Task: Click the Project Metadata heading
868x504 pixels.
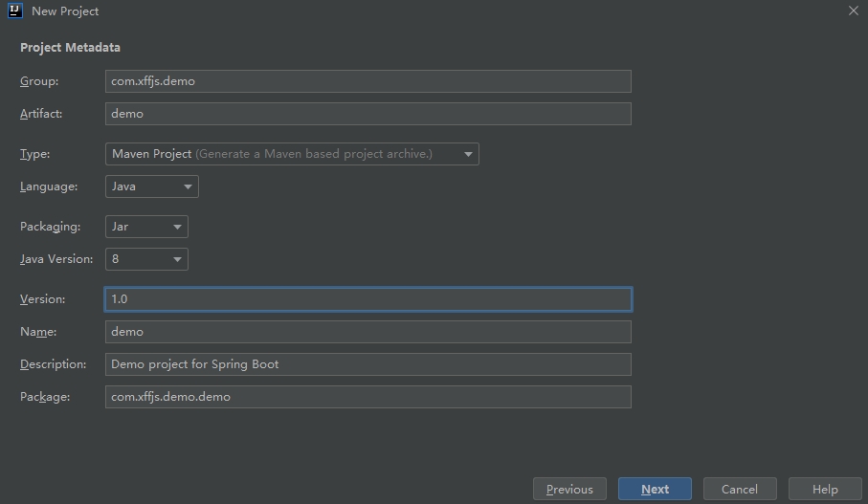Action: [70, 48]
